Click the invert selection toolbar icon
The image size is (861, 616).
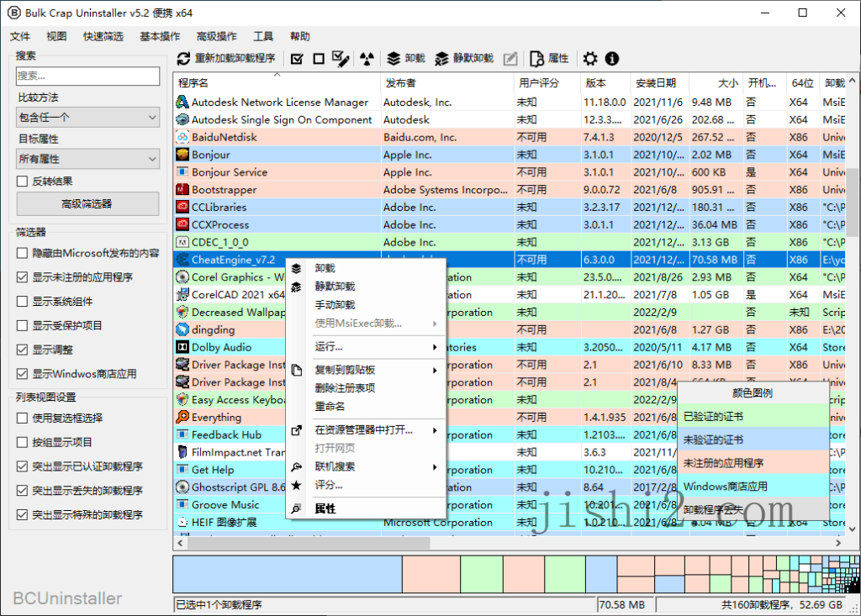click(341, 58)
